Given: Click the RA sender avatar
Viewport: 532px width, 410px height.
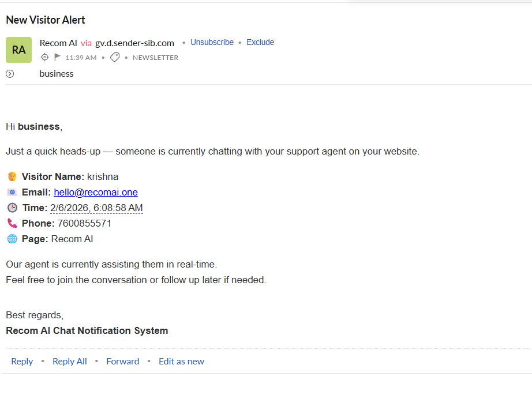Looking at the screenshot, I should (18, 50).
